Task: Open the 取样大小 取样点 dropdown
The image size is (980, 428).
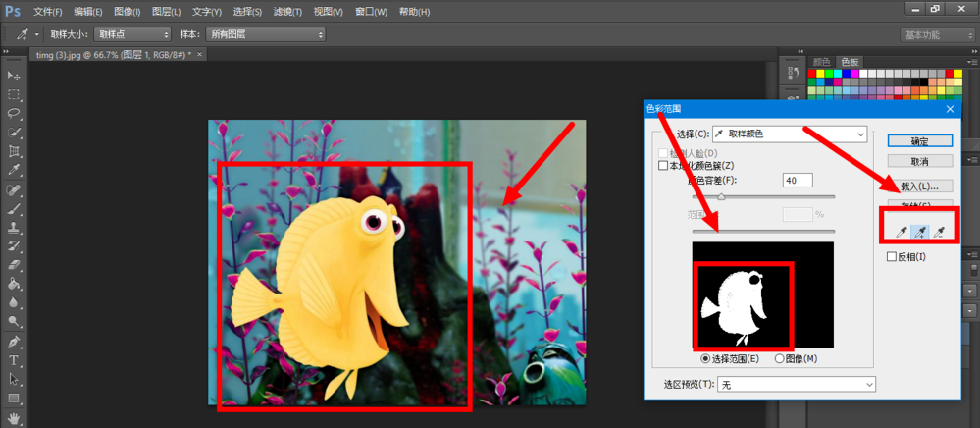Action: click(132, 34)
